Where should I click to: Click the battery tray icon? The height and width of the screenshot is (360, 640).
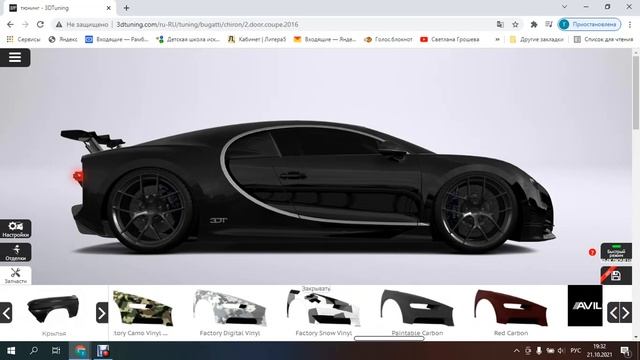tap(550, 351)
